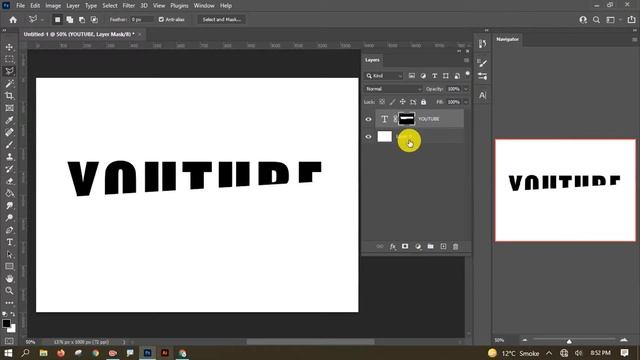This screenshot has height=360, width=640.
Task: Select the Zoom tool in toolbox
Action: (x=9, y=291)
